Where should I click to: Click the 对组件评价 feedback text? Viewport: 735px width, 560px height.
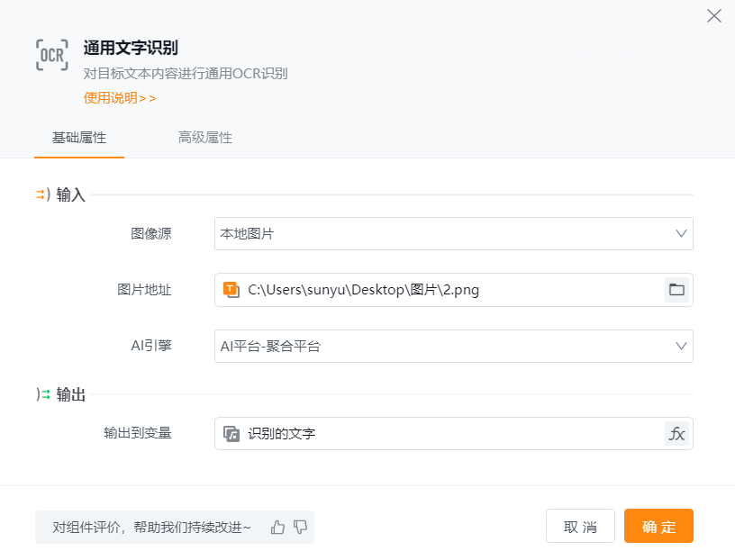pos(151,527)
